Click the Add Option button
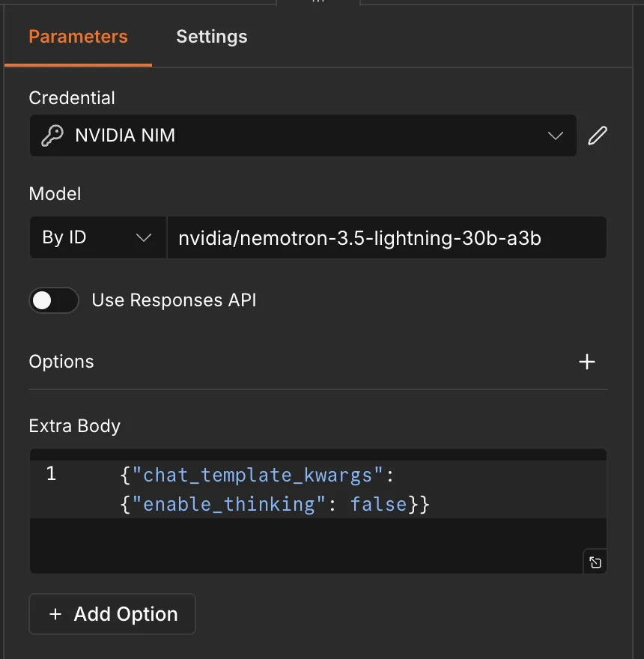 (112, 614)
